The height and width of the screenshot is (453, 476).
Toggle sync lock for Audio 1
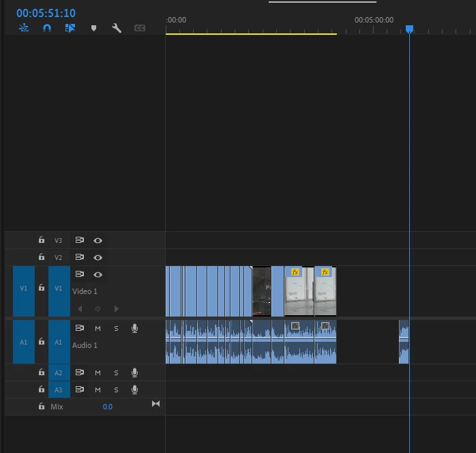pyautogui.click(x=80, y=328)
